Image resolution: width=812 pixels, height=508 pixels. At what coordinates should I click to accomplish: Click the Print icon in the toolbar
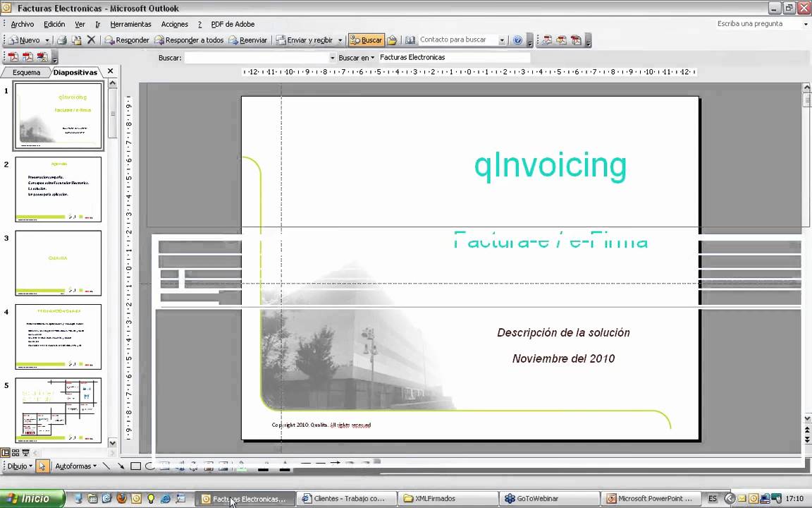(61, 40)
